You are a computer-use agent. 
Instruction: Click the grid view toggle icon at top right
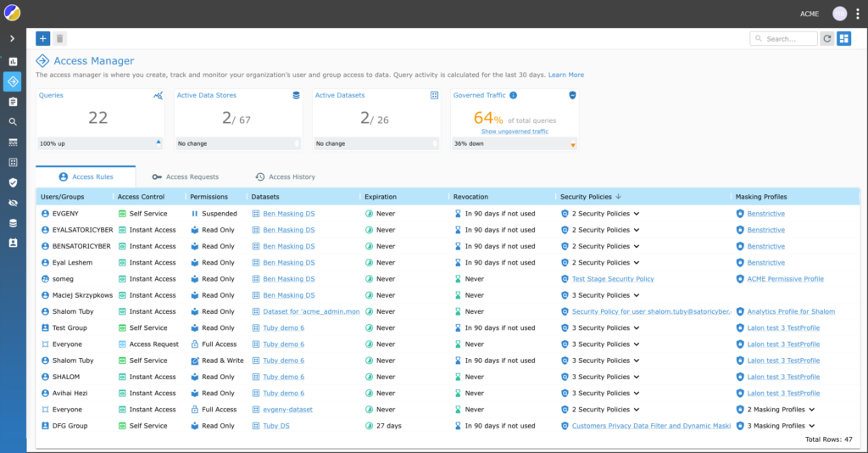843,38
